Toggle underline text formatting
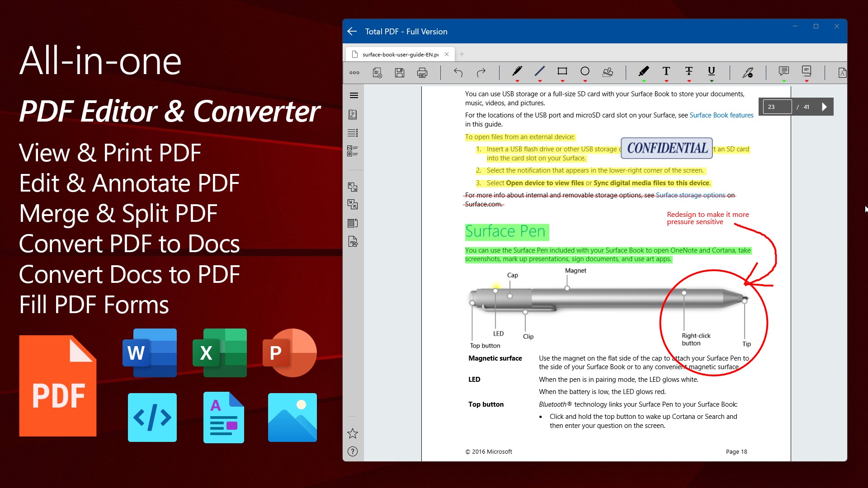Image resolution: width=868 pixels, height=488 pixels. coord(711,72)
